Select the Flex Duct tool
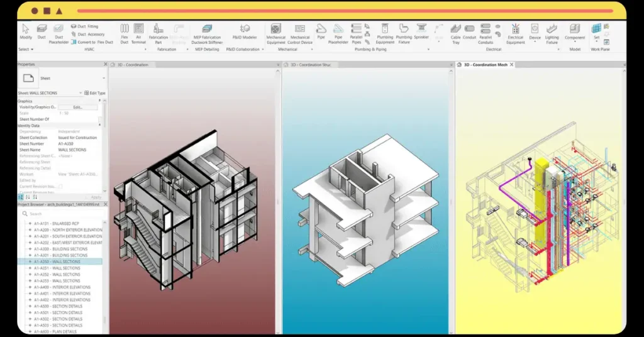Image resolution: width=644 pixels, height=337 pixels. [125, 34]
